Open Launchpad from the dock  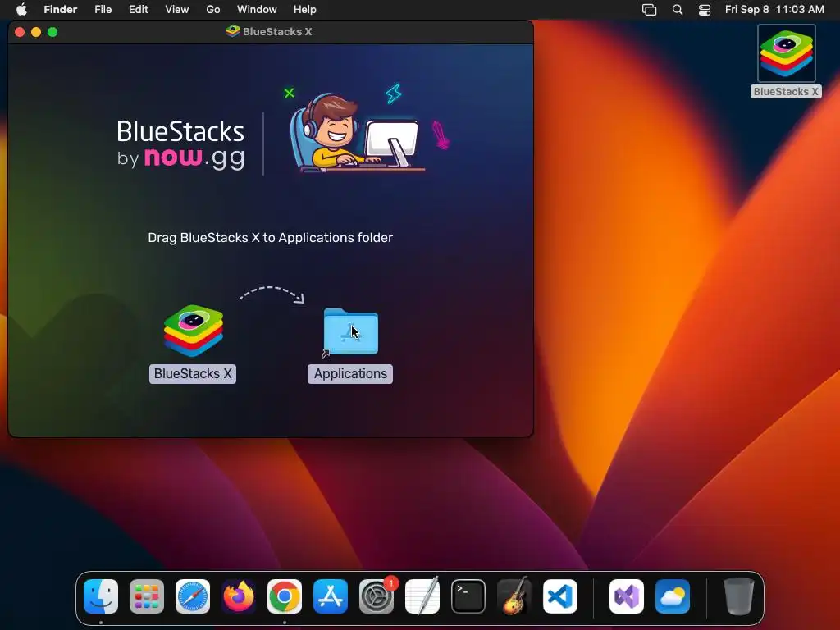147,596
